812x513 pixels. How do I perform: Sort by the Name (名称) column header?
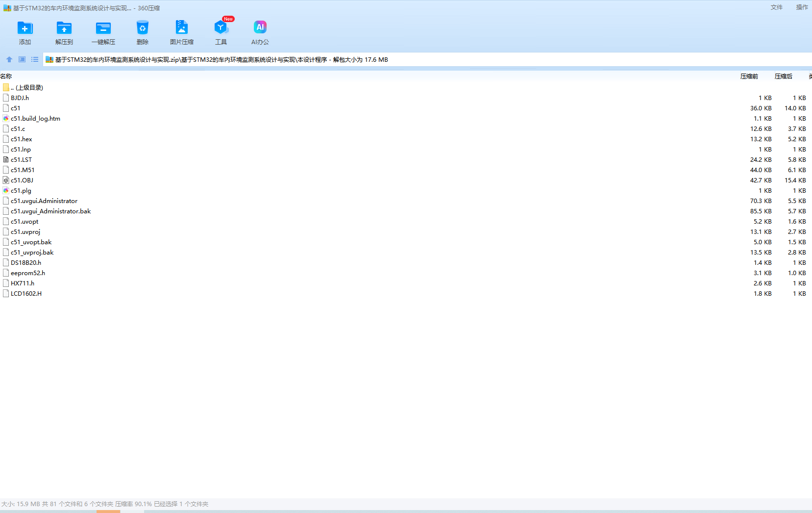pos(6,77)
